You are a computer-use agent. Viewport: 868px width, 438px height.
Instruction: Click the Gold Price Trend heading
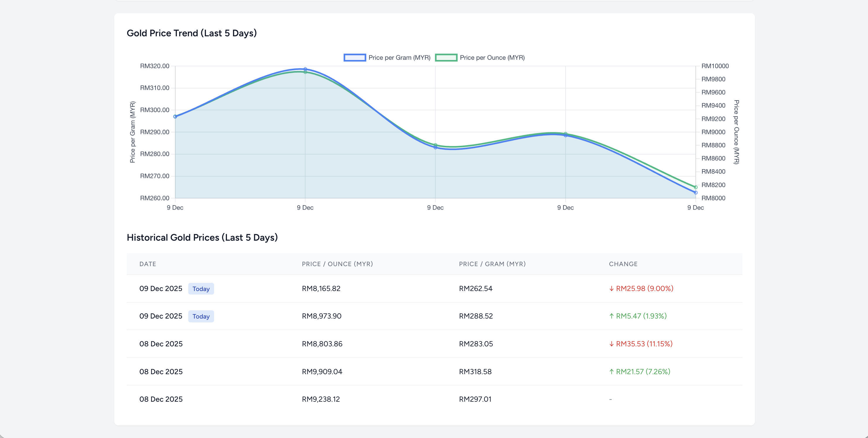tap(192, 33)
